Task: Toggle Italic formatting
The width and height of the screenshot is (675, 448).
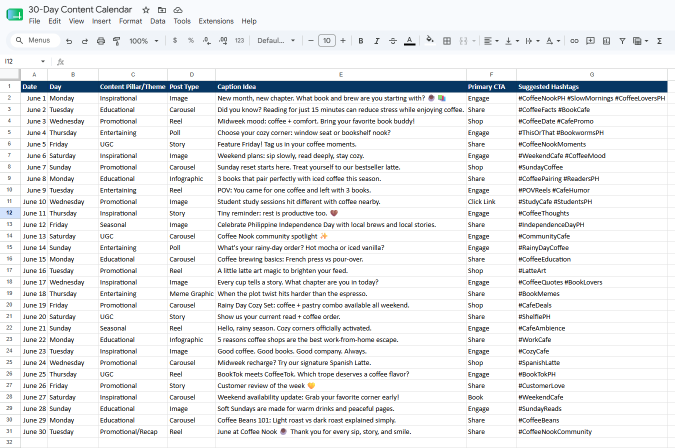Action: tap(377, 41)
